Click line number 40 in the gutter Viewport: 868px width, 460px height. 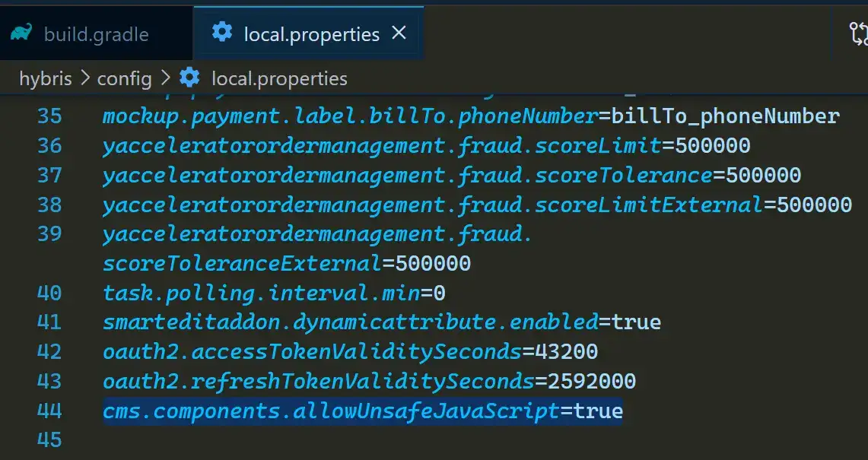49,293
